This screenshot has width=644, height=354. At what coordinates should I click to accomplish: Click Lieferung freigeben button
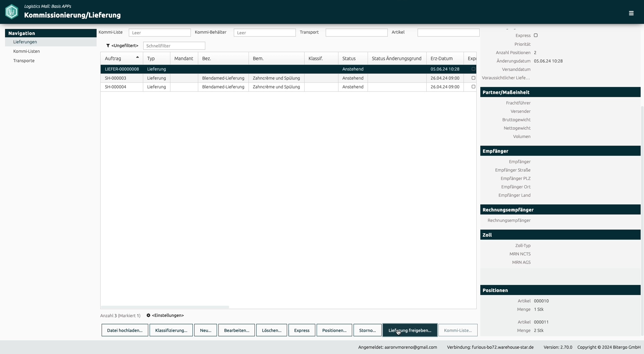coord(410,330)
